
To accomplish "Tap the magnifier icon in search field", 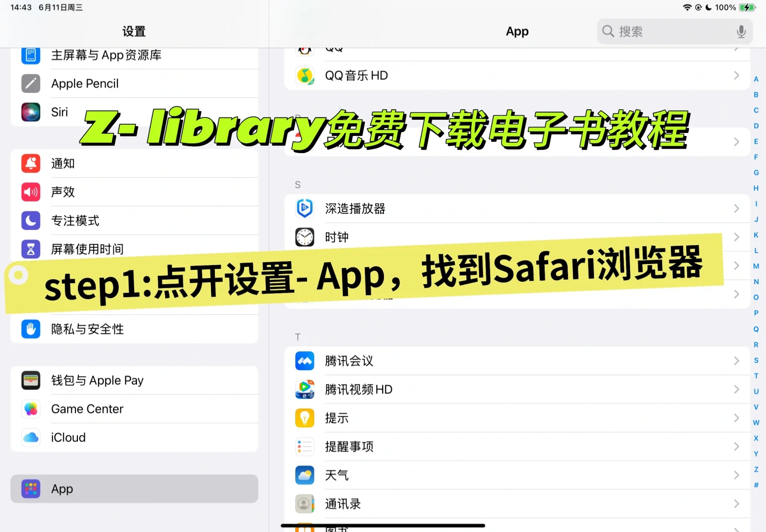I will 608,32.
